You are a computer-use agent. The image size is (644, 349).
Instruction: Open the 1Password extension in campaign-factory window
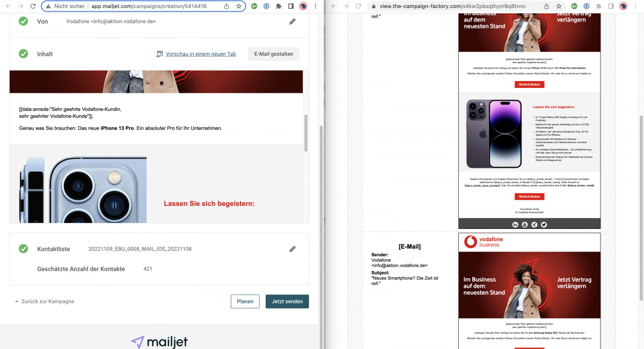(587, 6)
